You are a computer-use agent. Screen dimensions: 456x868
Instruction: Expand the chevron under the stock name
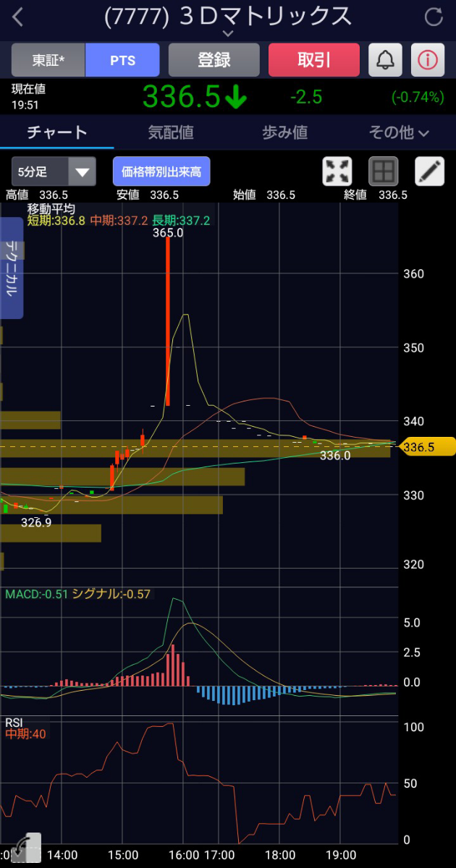point(228,33)
